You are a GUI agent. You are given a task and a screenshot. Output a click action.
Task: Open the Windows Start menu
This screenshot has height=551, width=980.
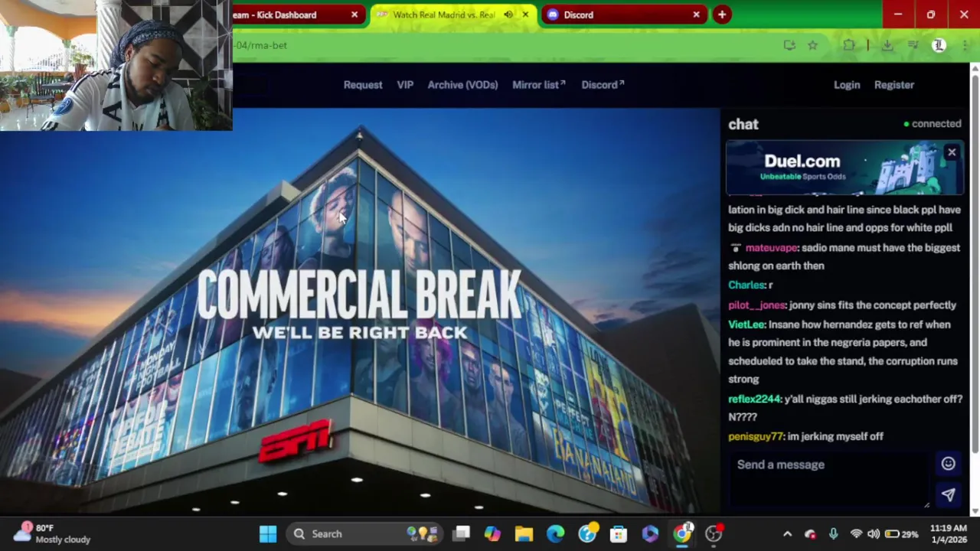point(268,533)
